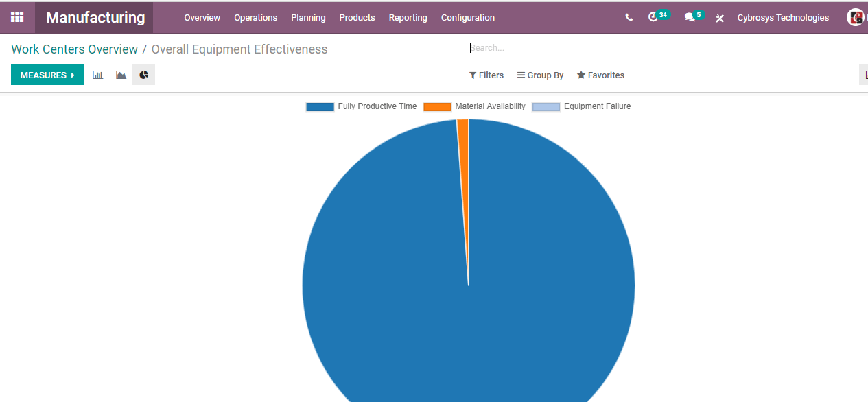Open the Overview menu

pyautogui.click(x=202, y=18)
